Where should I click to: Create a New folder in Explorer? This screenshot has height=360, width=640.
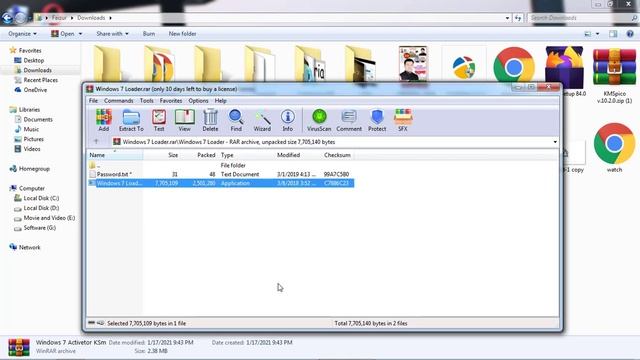[x=182, y=34]
